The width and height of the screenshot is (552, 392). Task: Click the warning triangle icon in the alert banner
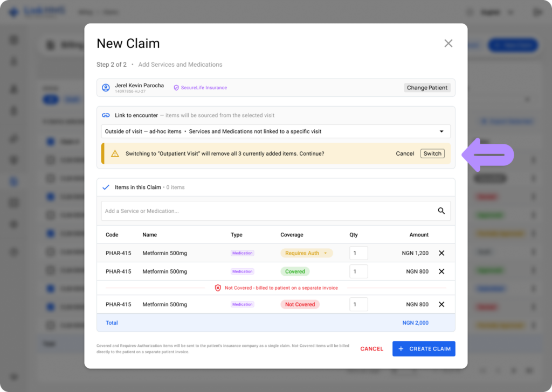[115, 153]
